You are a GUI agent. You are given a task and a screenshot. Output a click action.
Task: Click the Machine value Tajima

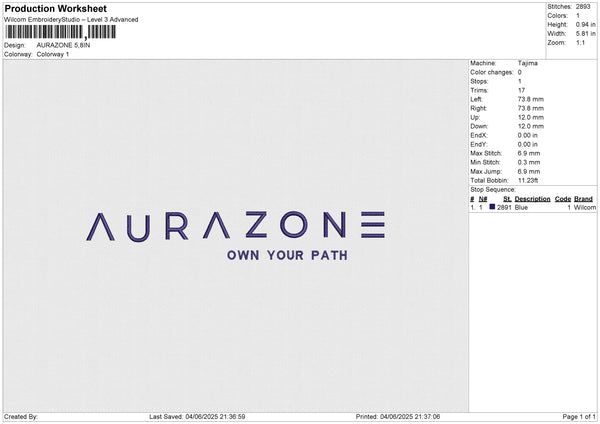tap(527, 63)
